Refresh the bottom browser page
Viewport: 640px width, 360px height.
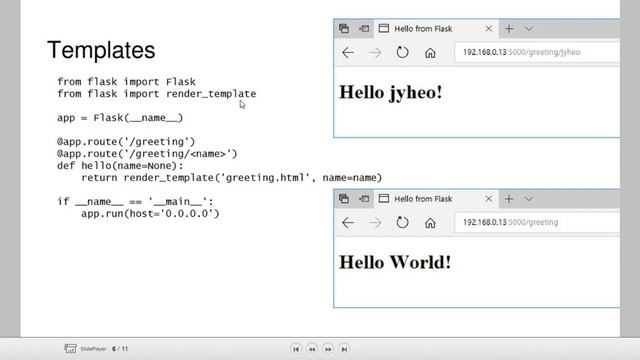tap(402, 222)
